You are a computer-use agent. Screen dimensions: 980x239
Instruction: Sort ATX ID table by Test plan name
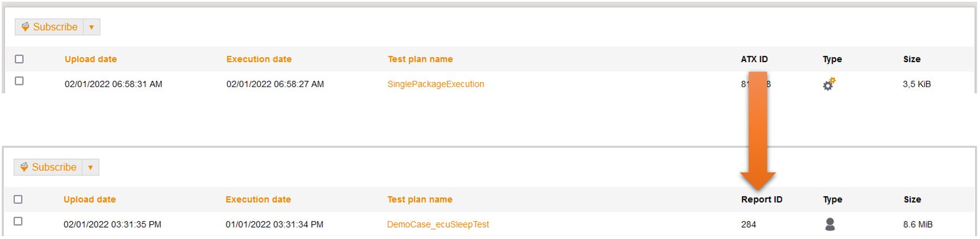pyautogui.click(x=420, y=59)
